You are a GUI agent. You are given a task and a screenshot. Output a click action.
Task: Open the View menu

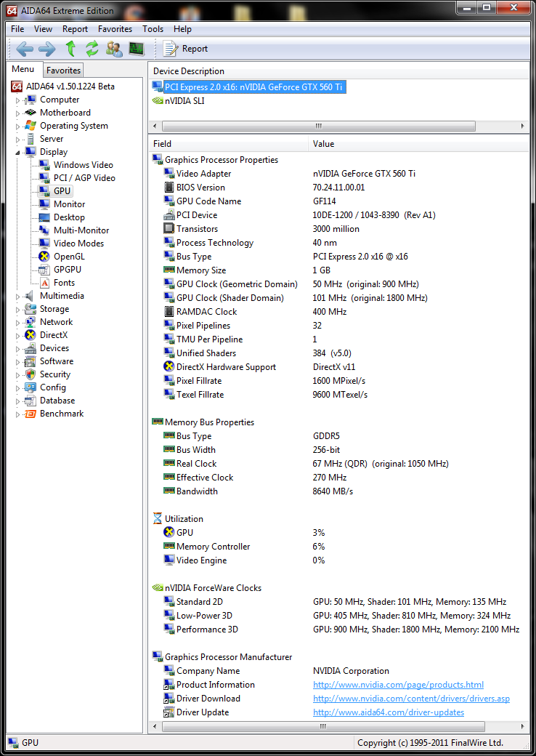click(43, 29)
